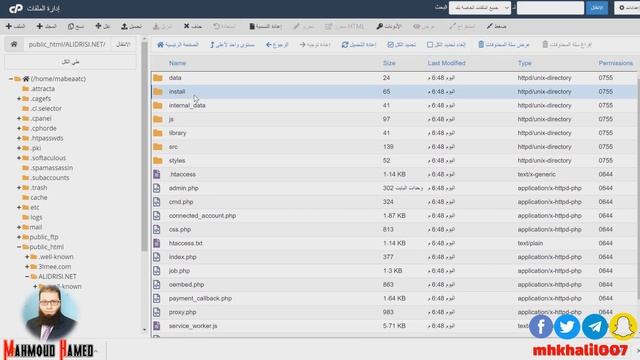Select the install folder row
The height and width of the screenshot is (360, 640).
tap(394, 91)
